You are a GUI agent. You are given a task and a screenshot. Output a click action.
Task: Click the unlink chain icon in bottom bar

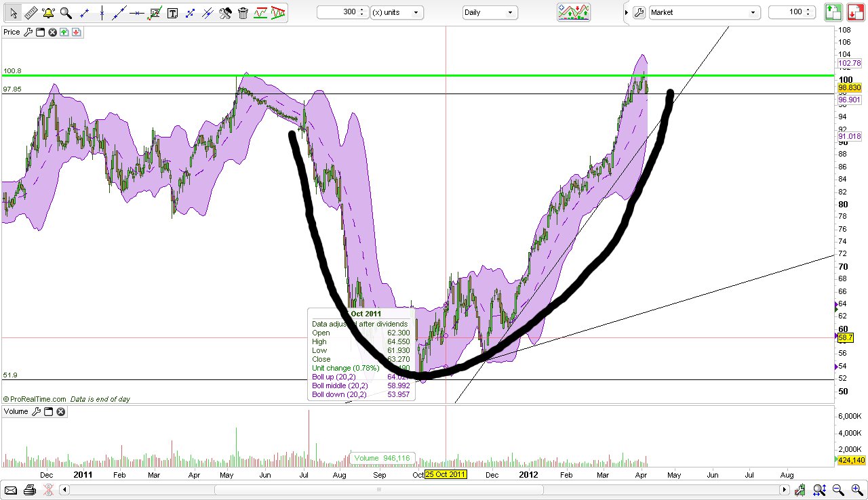pos(48,489)
